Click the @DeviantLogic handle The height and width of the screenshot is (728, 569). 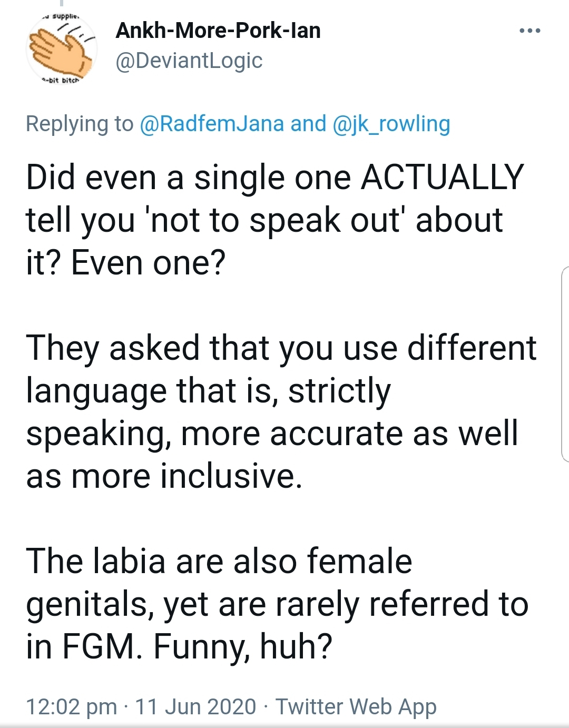(189, 61)
